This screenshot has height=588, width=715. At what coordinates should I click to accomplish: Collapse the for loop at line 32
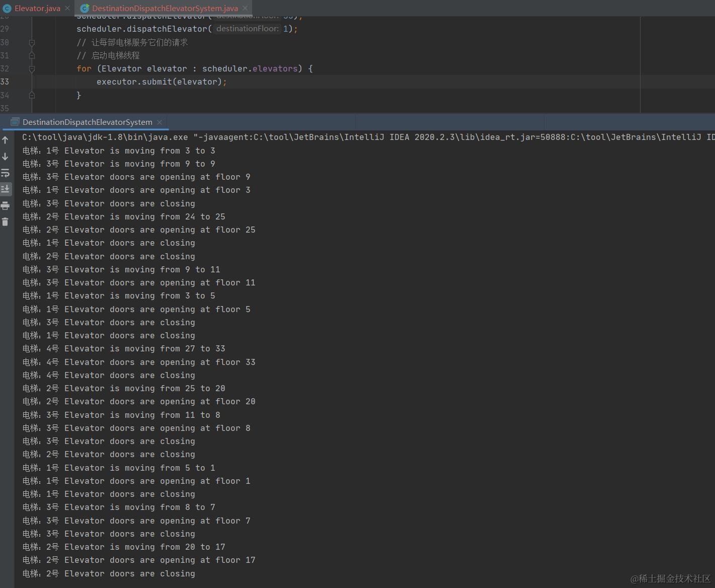(x=32, y=69)
